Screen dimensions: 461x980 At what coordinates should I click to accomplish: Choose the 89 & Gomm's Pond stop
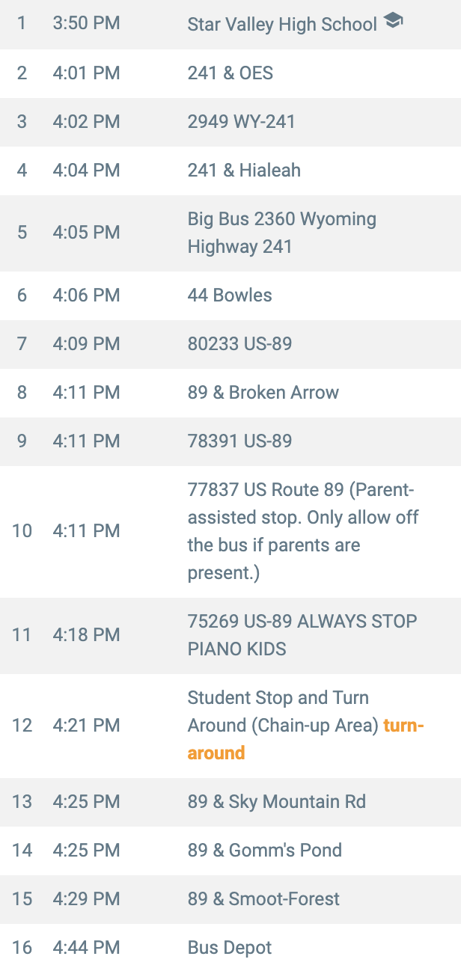tap(264, 851)
